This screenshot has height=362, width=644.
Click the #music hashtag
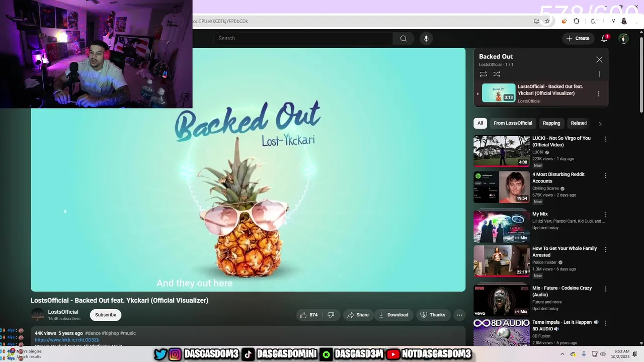pos(128,333)
